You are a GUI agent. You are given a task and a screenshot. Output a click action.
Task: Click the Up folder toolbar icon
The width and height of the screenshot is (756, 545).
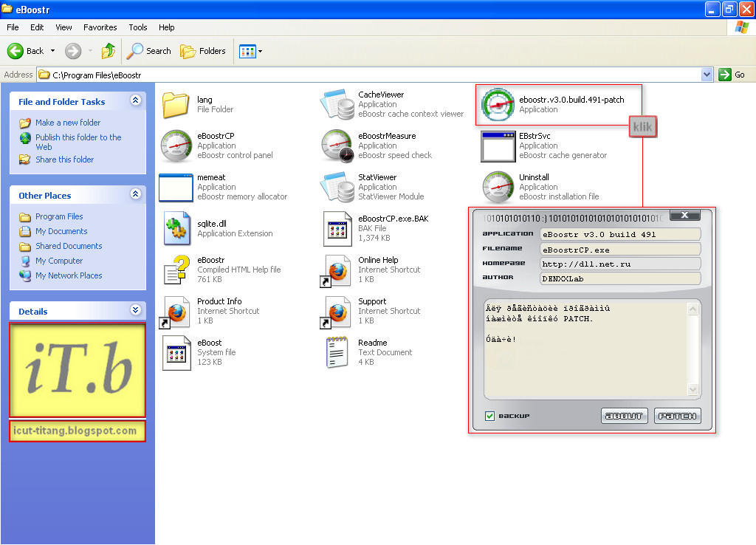109,51
